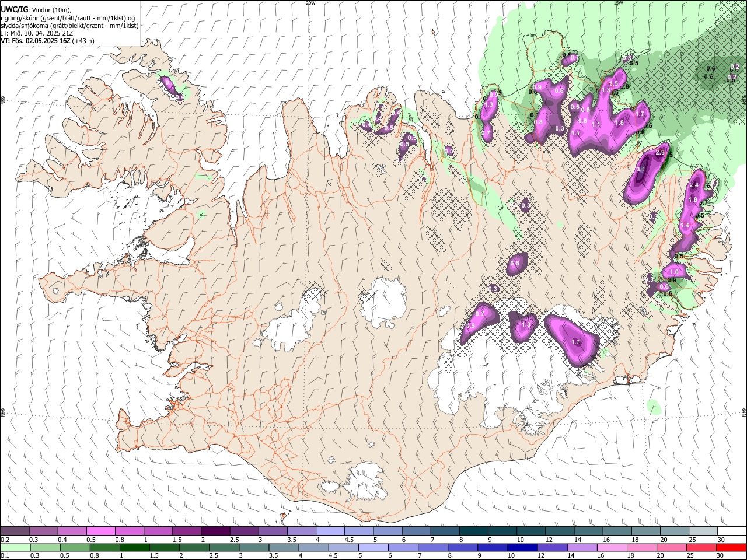Select the deep blue 10 swatch, lower legend
747x560 pixels.
(x=522, y=547)
